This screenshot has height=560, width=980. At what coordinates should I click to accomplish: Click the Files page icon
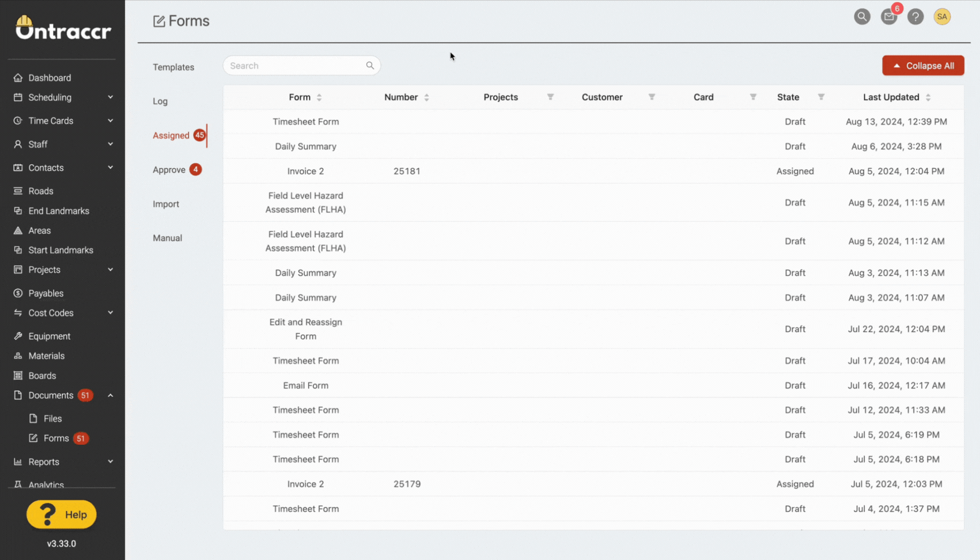[33, 419]
